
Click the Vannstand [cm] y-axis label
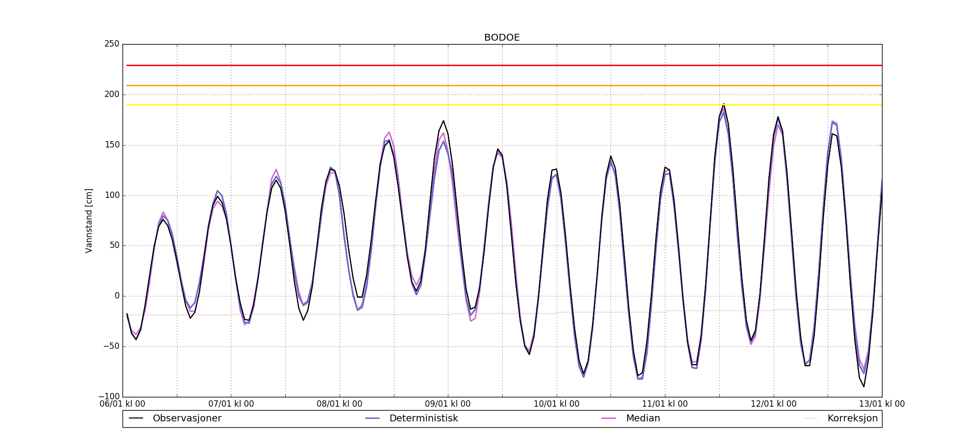tap(89, 220)
